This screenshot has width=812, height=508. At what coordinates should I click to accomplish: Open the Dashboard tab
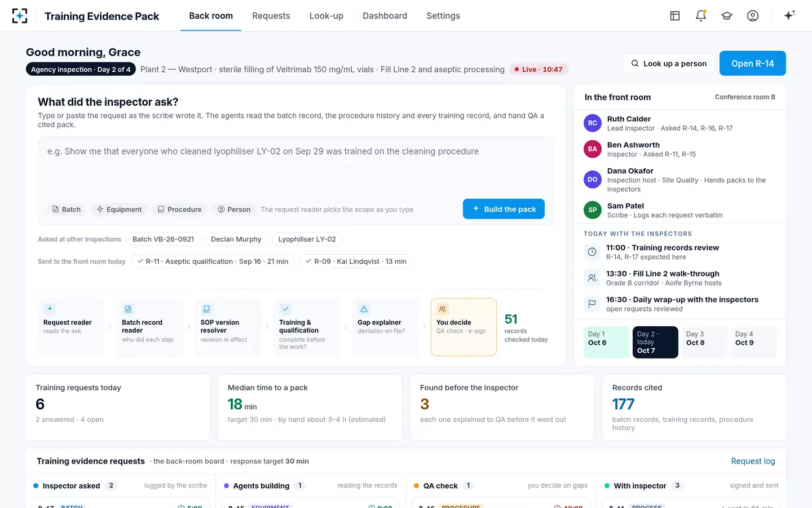[x=385, y=16]
